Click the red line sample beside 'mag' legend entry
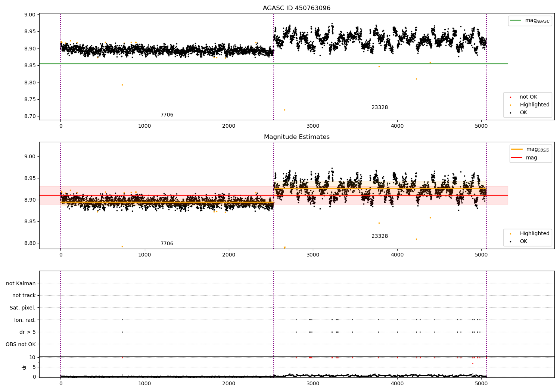This screenshot has width=560, height=392. [517, 158]
